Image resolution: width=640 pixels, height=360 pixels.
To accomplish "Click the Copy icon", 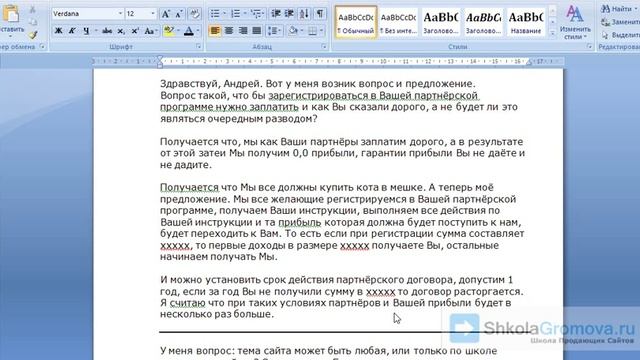I will [x=33, y=22].
